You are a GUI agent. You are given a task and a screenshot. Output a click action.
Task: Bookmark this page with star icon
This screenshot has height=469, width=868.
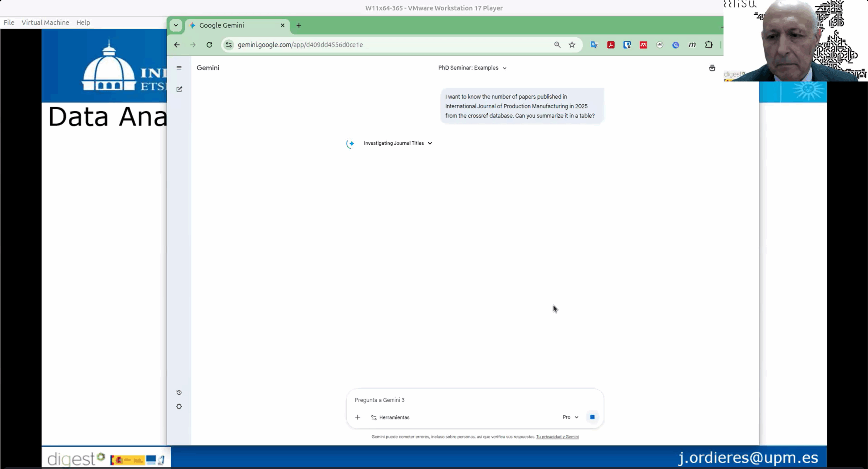(x=572, y=45)
